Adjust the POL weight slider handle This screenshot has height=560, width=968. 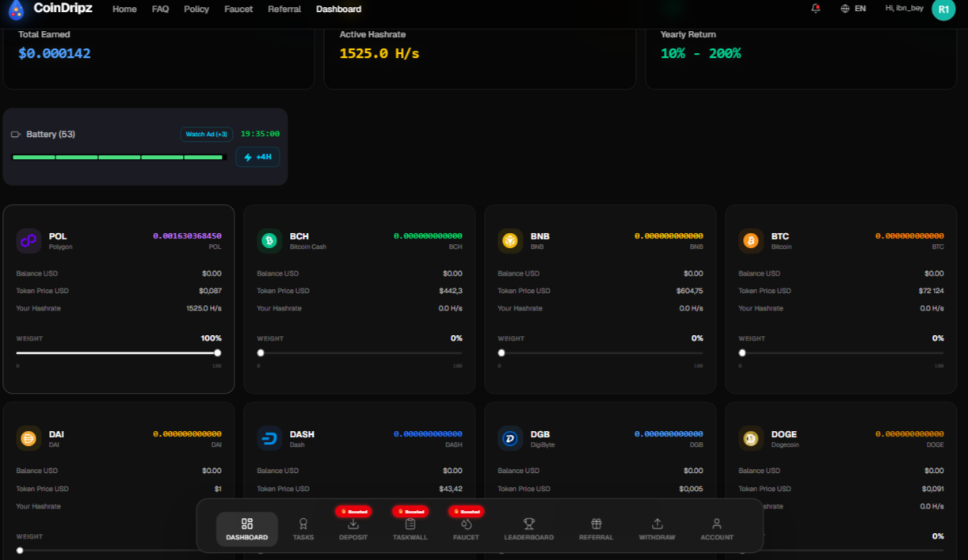(218, 353)
